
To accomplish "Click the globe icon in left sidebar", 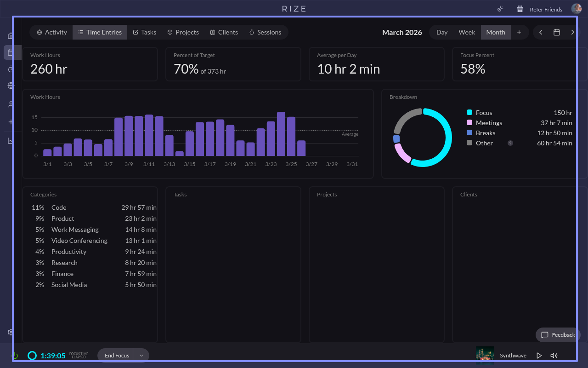I will tap(11, 86).
